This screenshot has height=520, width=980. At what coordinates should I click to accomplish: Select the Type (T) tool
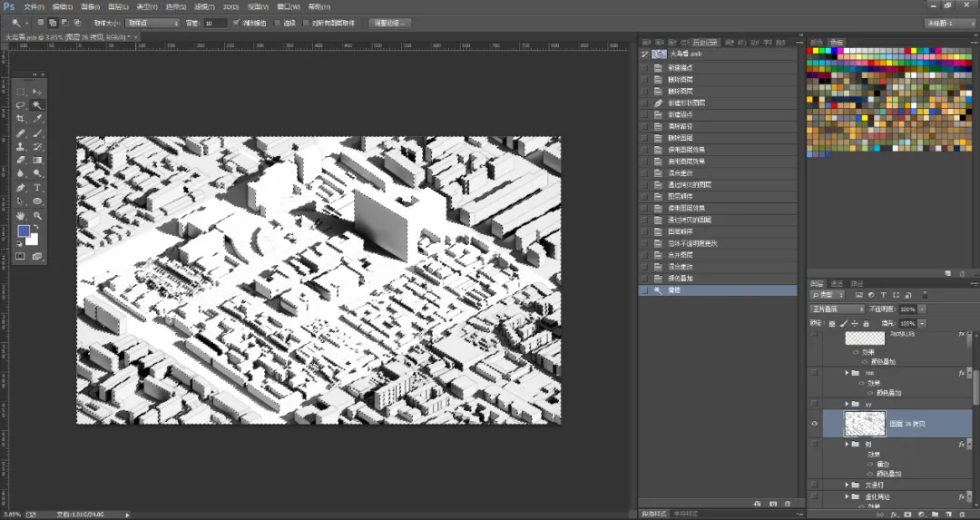[x=37, y=188]
